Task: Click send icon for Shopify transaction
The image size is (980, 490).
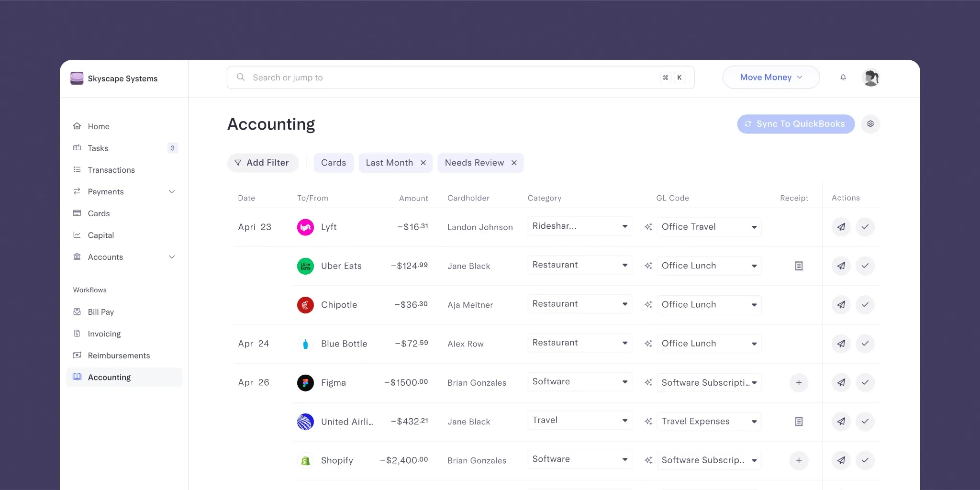Action: click(x=841, y=460)
